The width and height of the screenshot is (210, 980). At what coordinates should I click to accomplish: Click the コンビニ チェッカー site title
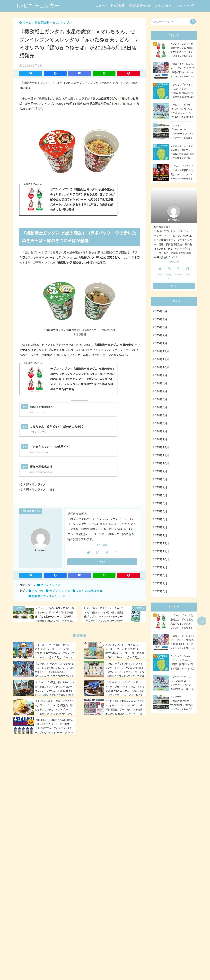click(x=36, y=6)
